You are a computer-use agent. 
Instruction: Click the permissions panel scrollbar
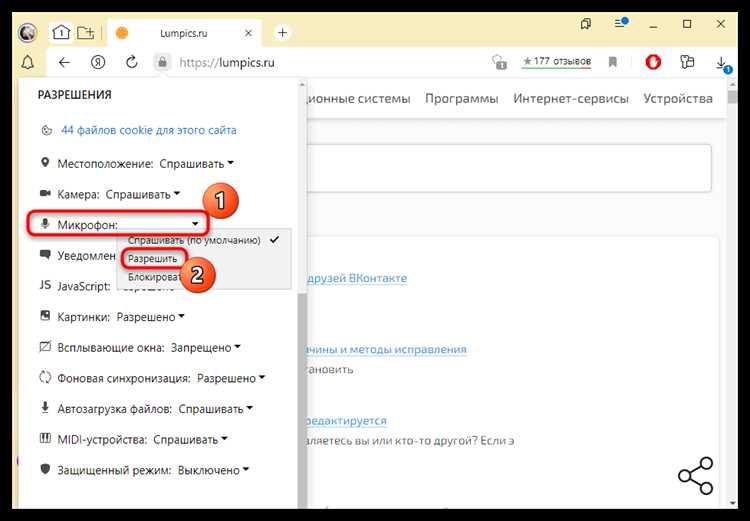tap(302, 402)
